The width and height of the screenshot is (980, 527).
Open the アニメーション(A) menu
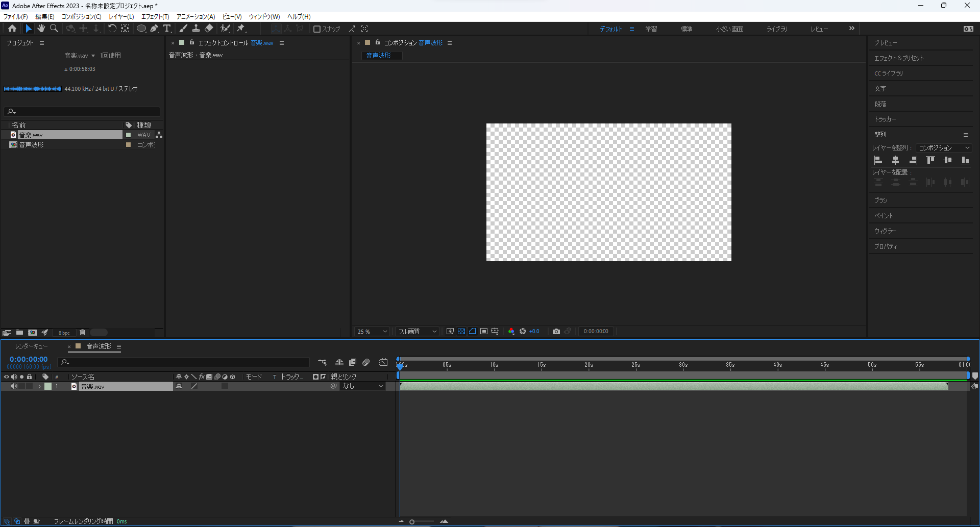tap(196, 17)
